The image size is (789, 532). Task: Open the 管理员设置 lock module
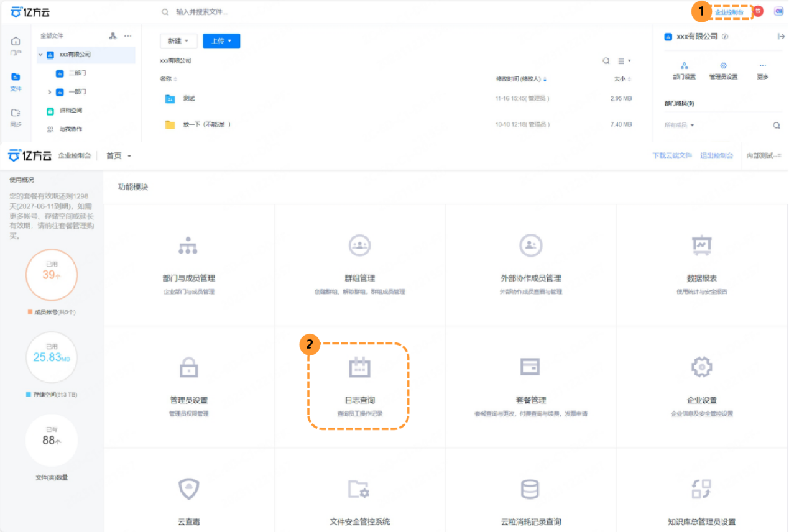(x=188, y=387)
